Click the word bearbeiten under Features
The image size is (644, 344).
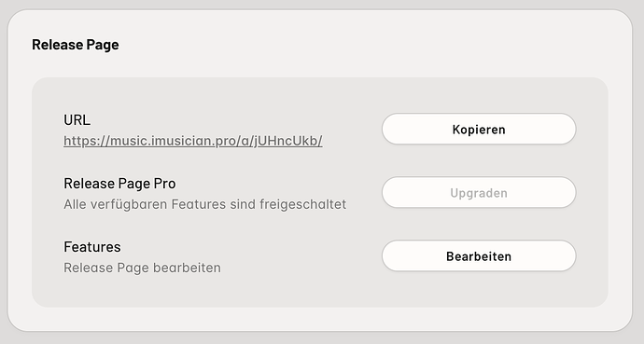coord(187,268)
